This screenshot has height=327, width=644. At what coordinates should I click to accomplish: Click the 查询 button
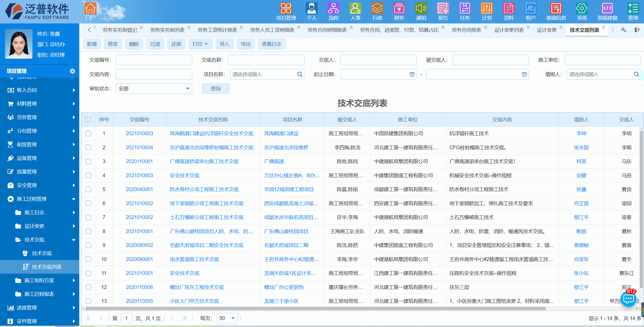[215, 89]
